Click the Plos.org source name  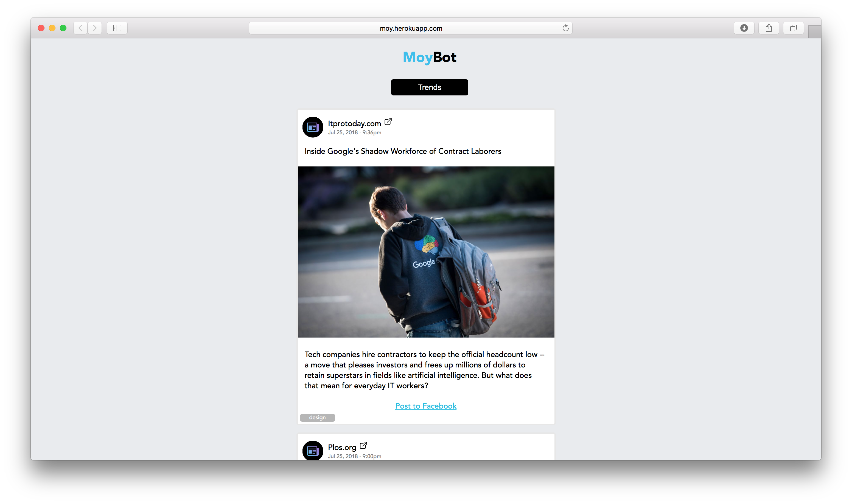(341, 447)
